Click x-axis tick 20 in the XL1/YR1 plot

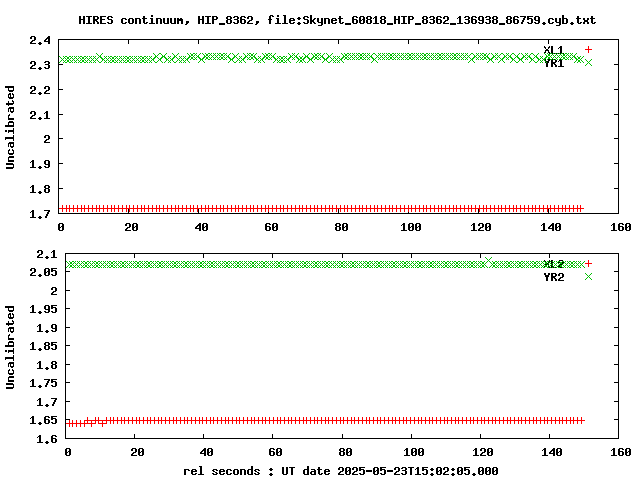131,227
